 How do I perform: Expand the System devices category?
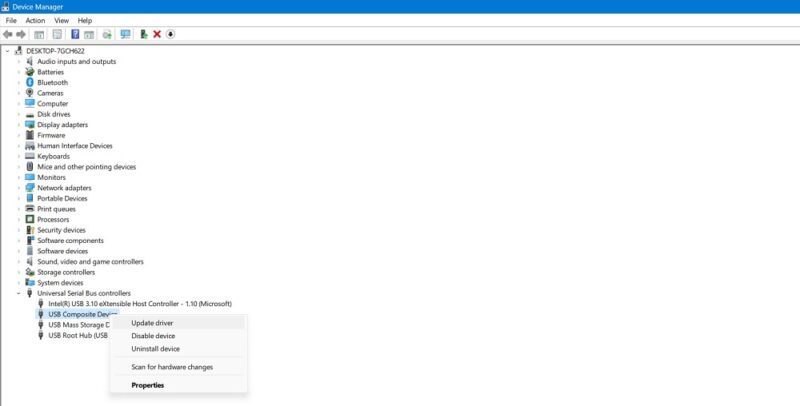click(x=19, y=283)
